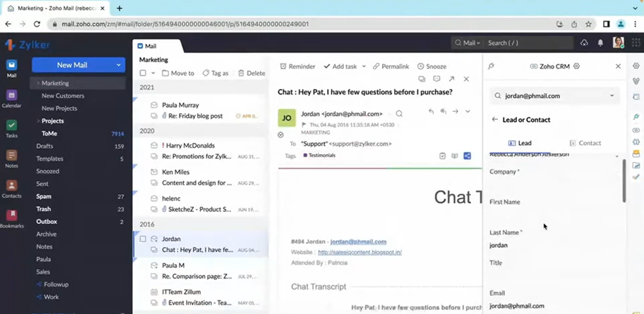Image resolution: width=644 pixels, height=314 pixels.
Task: Open the Tasks app icon
Action: coord(11,126)
